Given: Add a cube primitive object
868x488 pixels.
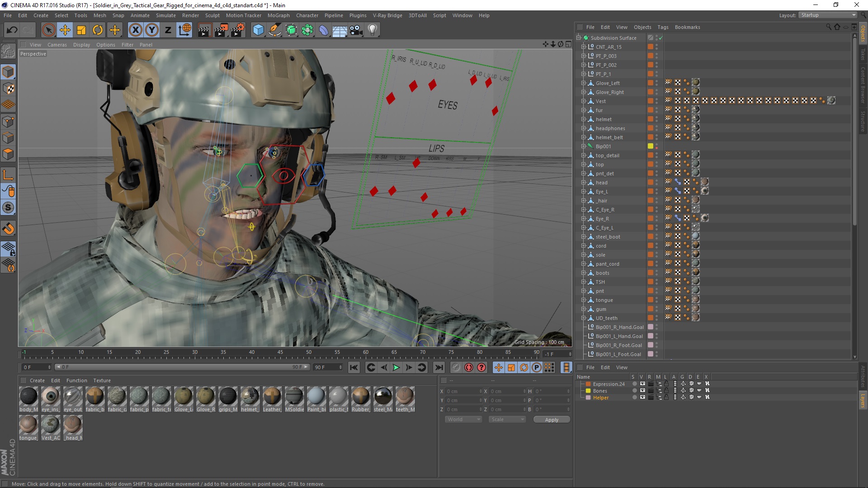Looking at the screenshot, I should [x=258, y=30].
